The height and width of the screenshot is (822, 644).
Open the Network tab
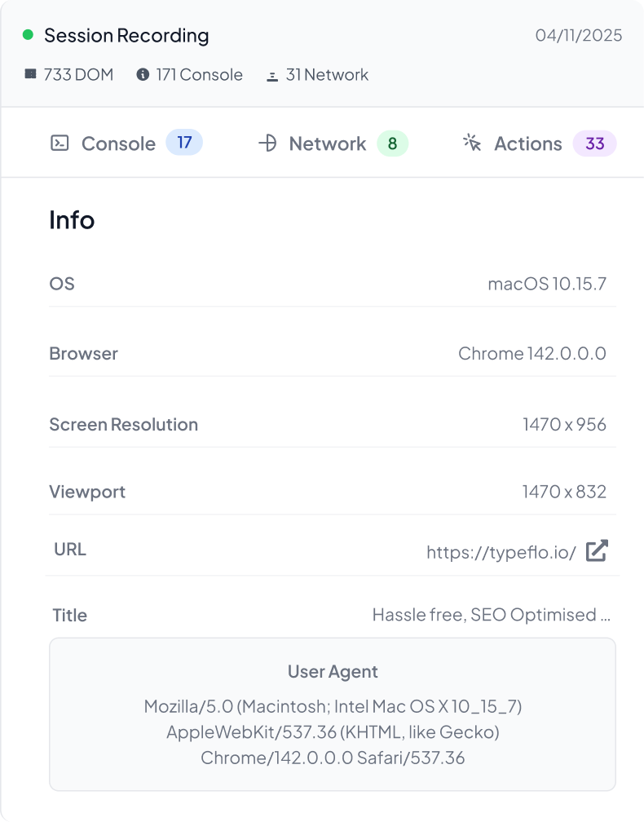coord(327,144)
